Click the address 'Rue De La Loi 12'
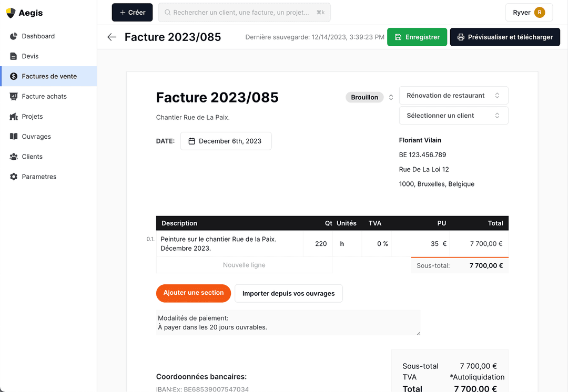 (x=424, y=169)
